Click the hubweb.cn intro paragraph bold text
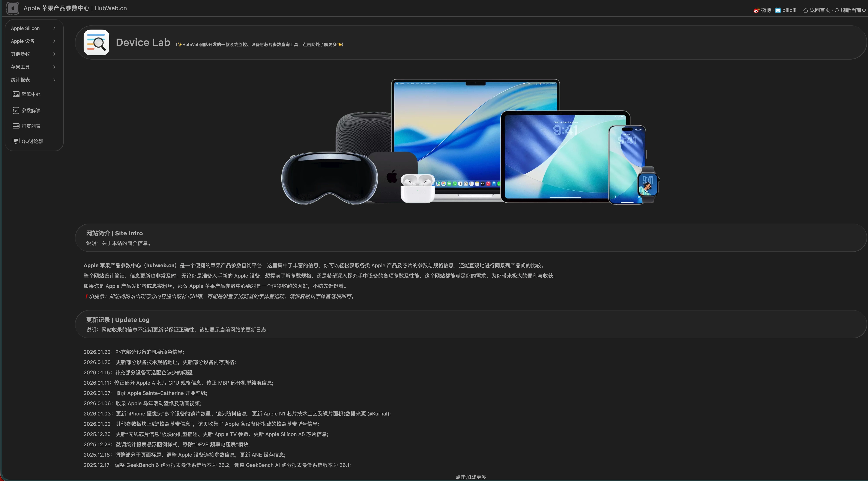This screenshot has width=868, height=481. coord(130,266)
